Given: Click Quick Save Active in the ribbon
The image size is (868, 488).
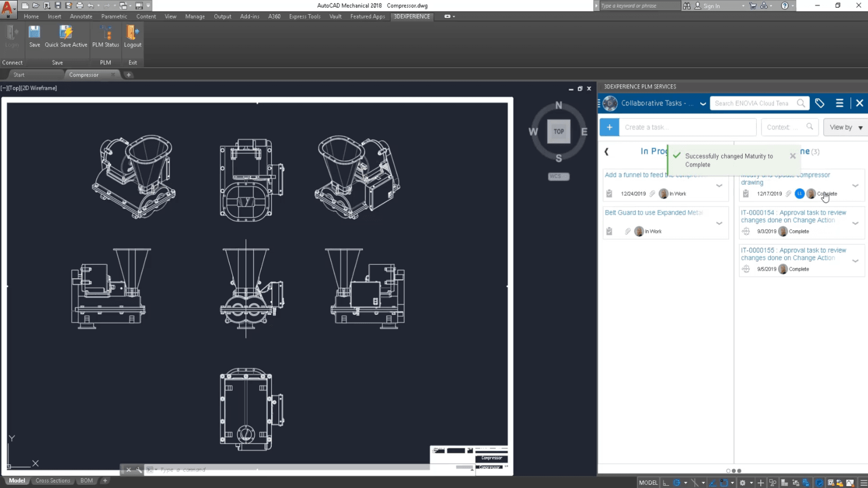Looking at the screenshot, I should [x=66, y=37].
